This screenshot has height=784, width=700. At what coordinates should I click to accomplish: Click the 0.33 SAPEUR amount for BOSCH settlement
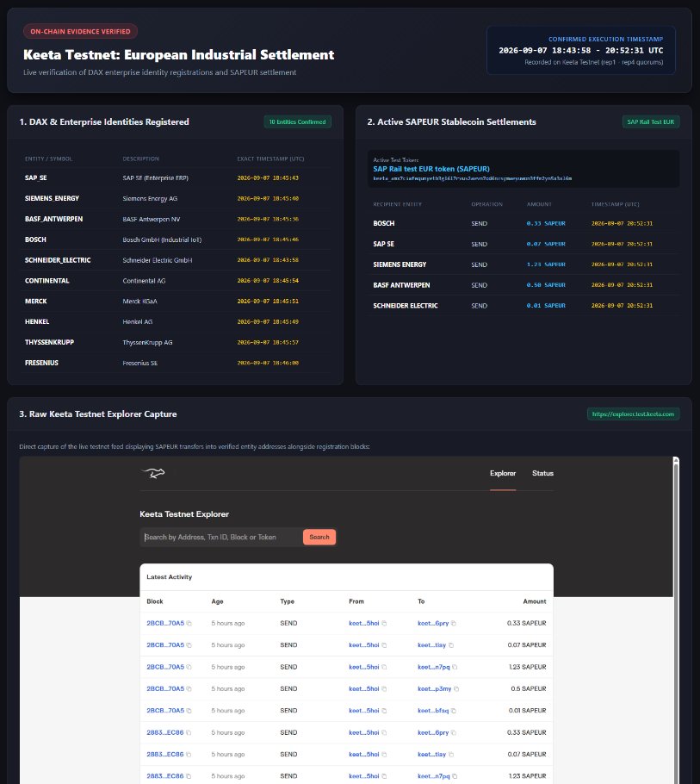point(546,223)
